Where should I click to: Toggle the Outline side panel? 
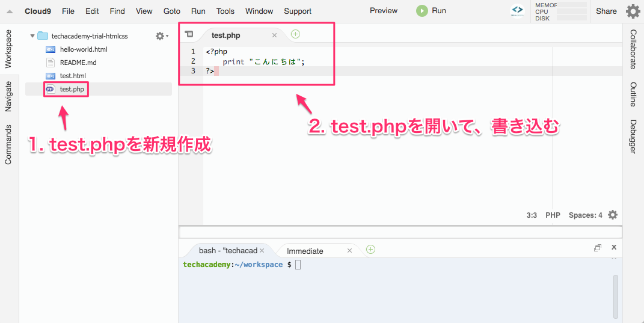pyautogui.click(x=633, y=94)
